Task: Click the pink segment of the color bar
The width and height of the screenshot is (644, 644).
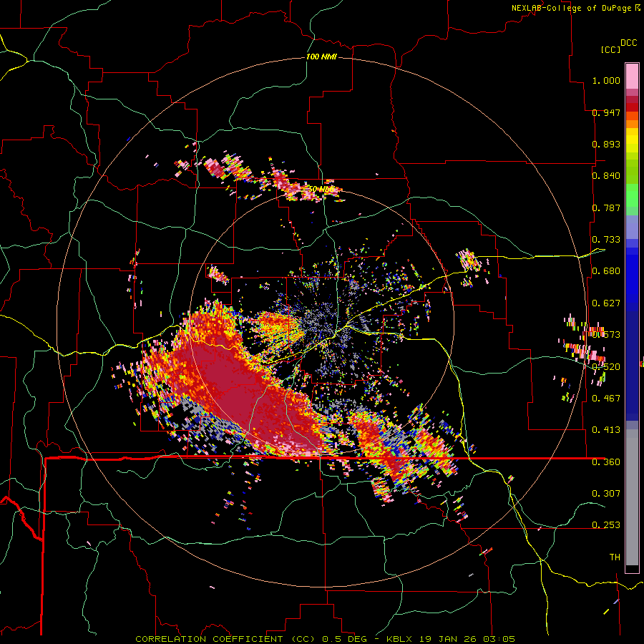Action: [632, 76]
